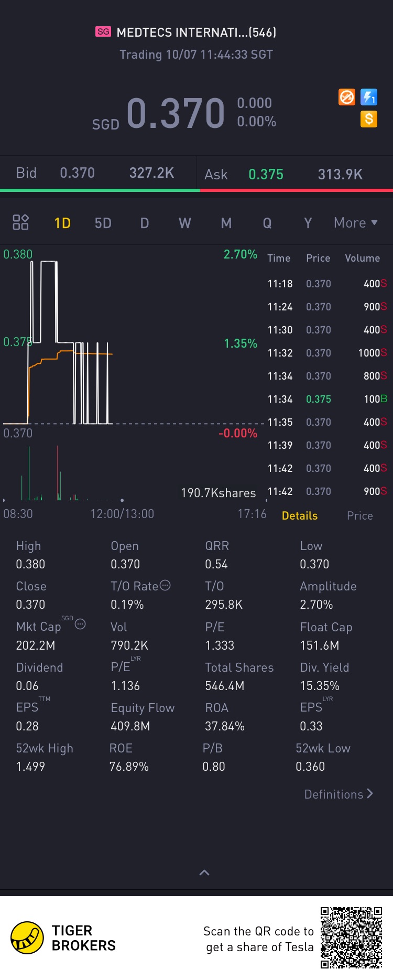Viewport: 393px width, 980px height.
Task: Expand the More timeframe dropdown
Action: (x=356, y=223)
